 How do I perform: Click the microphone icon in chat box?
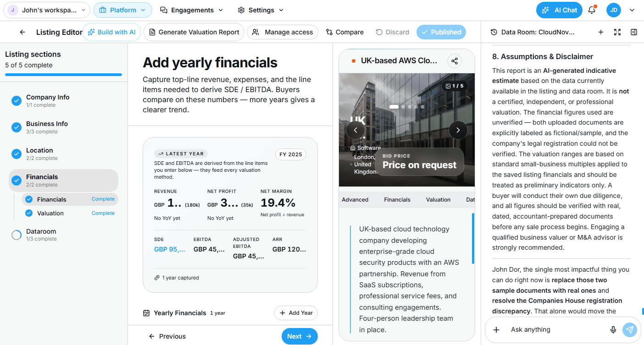pyautogui.click(x=613, y=329)
